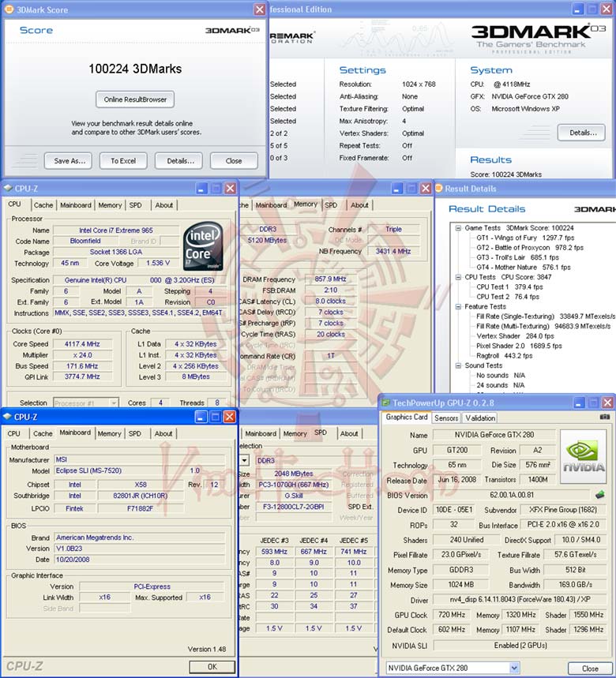Viewport: 616px width, 678px height.
Task: Select the Ragtroll result row
Action: 505,356
